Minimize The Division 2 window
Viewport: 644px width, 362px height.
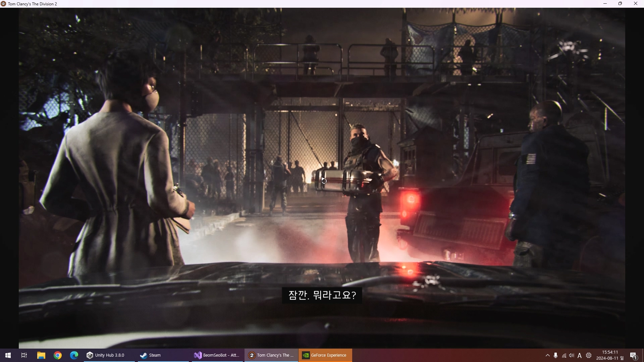[x=605, y=4]
